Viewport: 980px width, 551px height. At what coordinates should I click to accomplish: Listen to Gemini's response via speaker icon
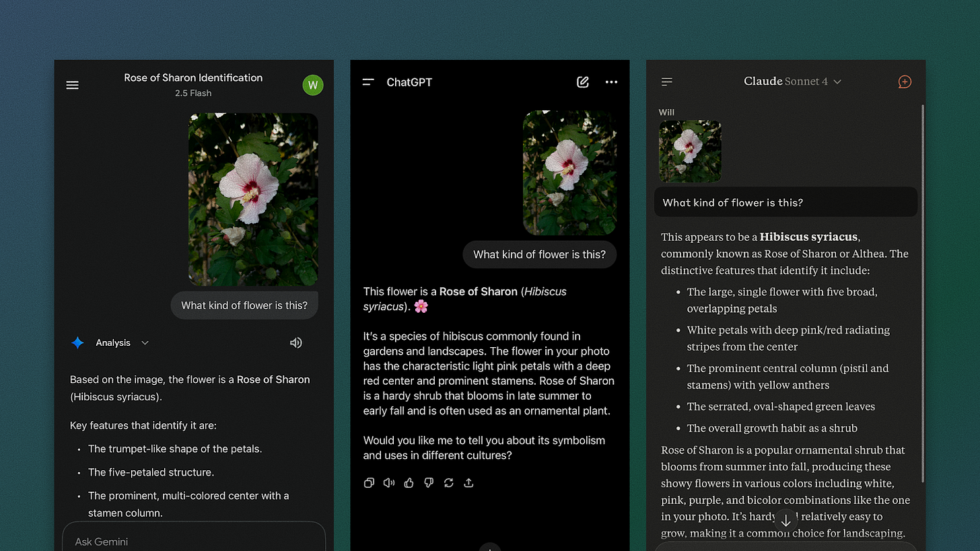pyautogui.click(x=295, y=342)
